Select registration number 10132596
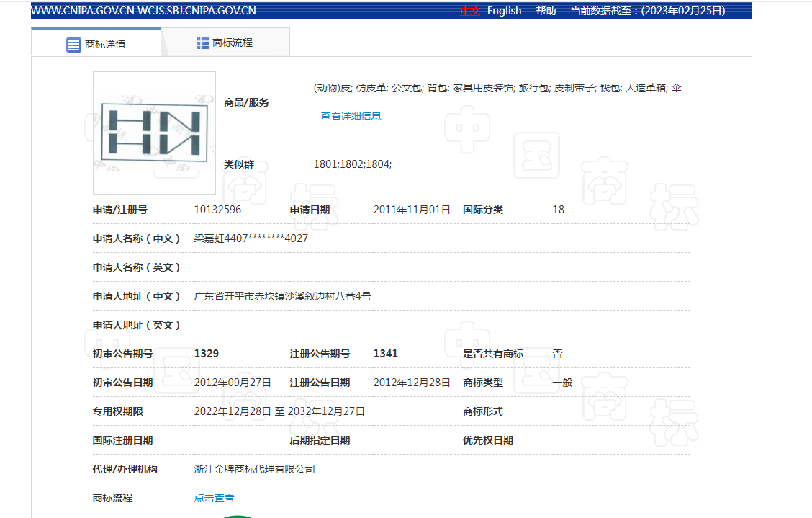This screenshot has width=812, height=518. click(x=217, y=210)
